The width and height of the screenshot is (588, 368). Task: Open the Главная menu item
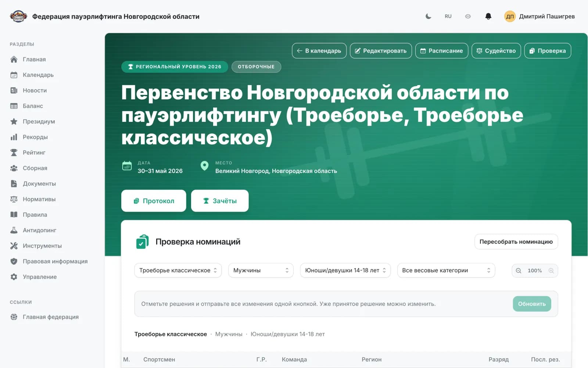[34, 59]
